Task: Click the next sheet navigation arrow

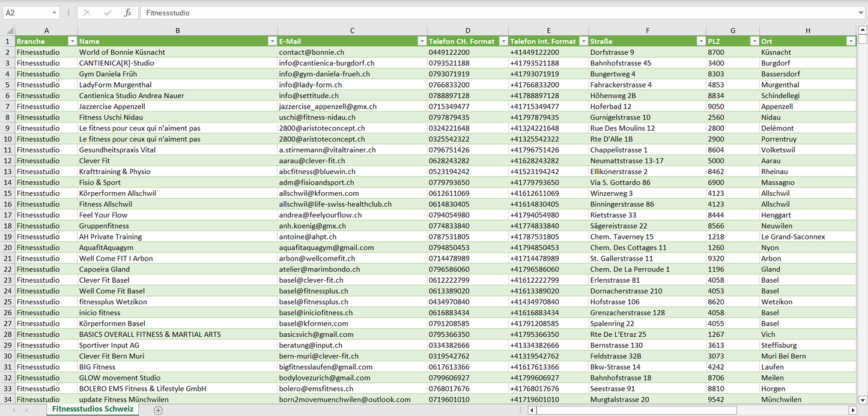Action: tap(27, 410)
